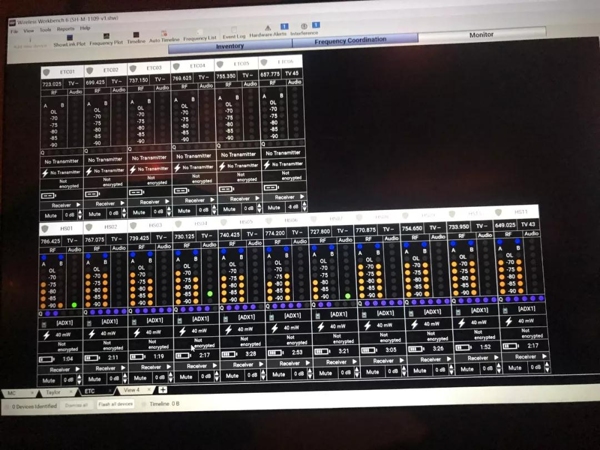Add a new view tab with plus button
This screenshot has width=600, height=450.
163,390
